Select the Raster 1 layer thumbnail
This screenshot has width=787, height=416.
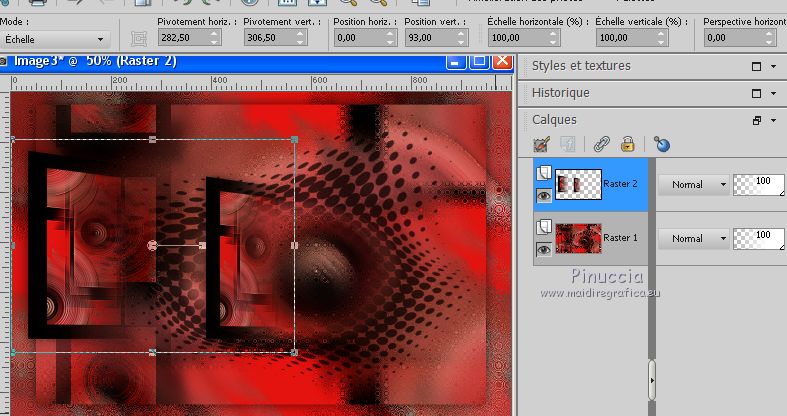pos(578,238)
